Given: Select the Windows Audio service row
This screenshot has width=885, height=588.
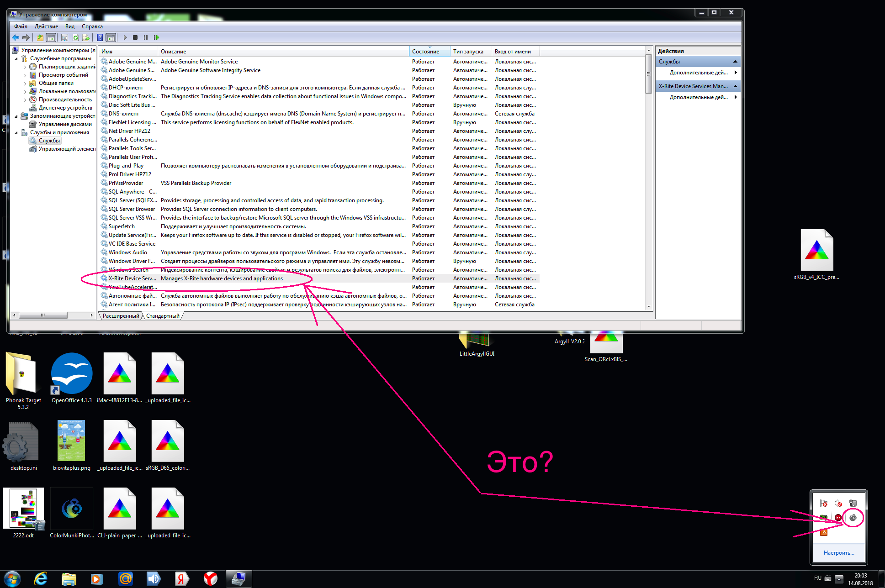Looking at the screenshot, I should [319, 252].
